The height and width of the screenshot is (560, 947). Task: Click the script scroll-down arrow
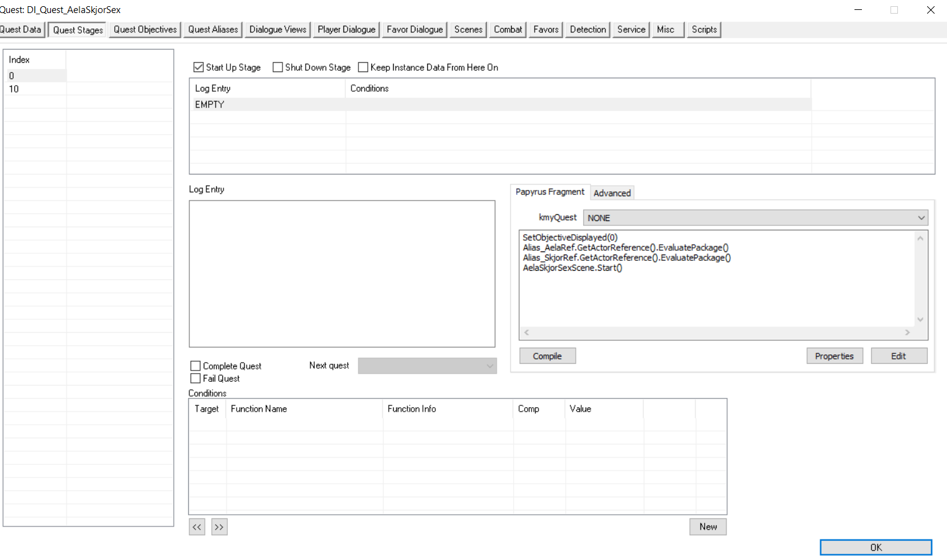click(x=921, y=320)
